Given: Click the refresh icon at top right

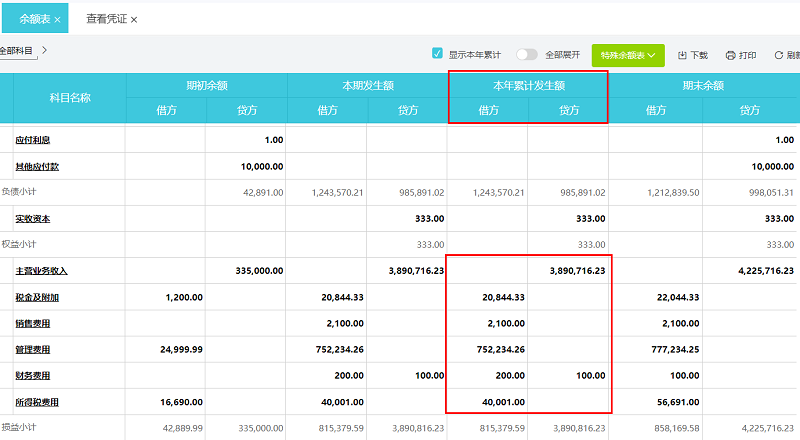Looking at the screenshot, I should point(777,55).
